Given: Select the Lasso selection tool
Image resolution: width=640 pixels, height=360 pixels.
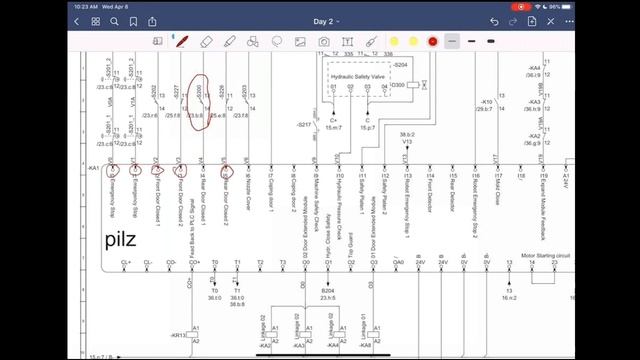Looking at the screenshot, I should click(277, 41).
